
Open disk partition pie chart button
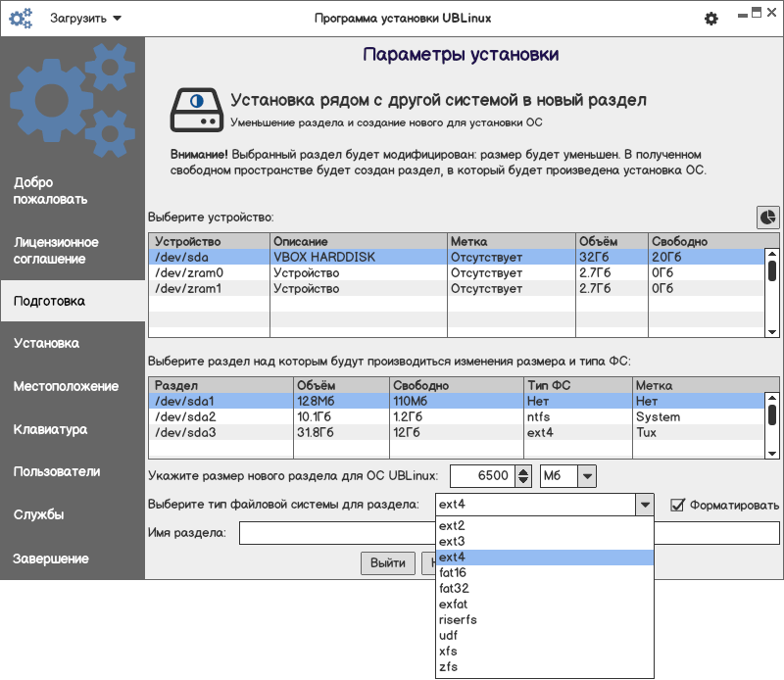click(x=767, y=218)
